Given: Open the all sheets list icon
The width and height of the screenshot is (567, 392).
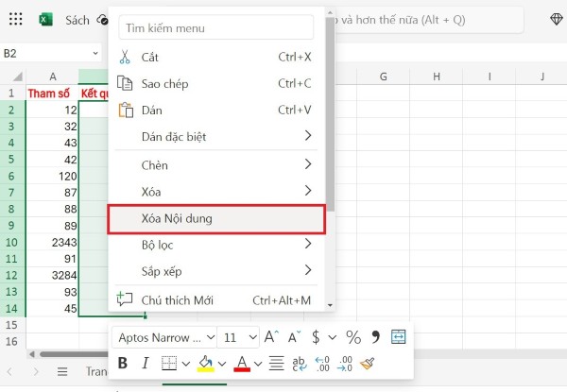Looking at the screenshot, I should tap(62, 371).
